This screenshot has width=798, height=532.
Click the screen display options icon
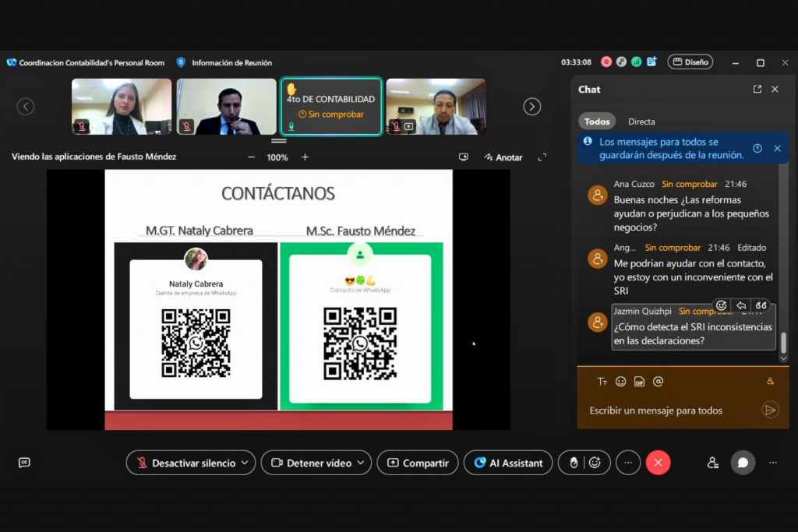coord(464,157)
